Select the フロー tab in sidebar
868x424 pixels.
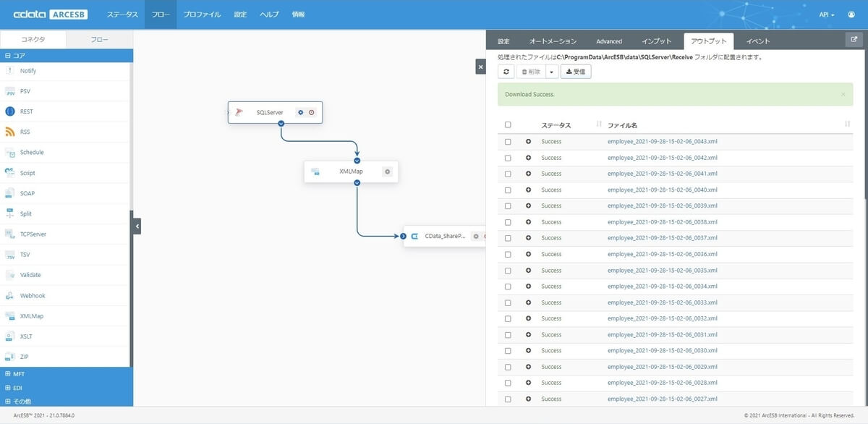pyautogui.click(x=99, y=40)
